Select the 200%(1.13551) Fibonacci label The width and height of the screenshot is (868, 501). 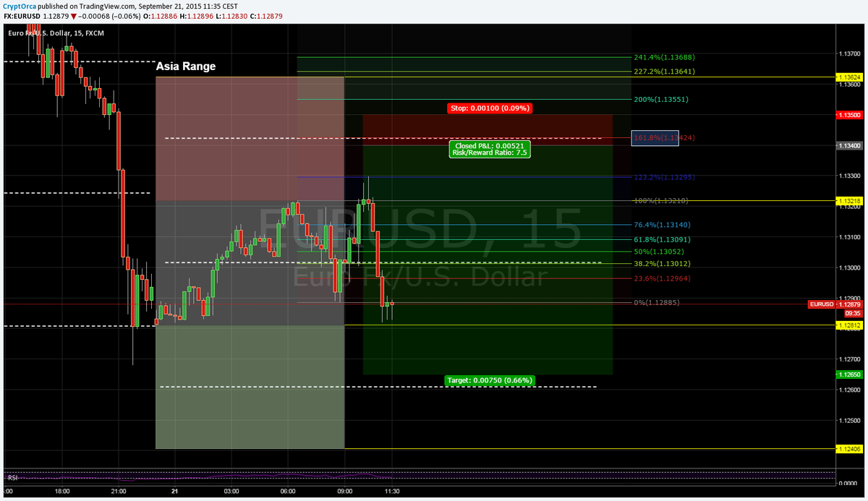pos(662,99)
